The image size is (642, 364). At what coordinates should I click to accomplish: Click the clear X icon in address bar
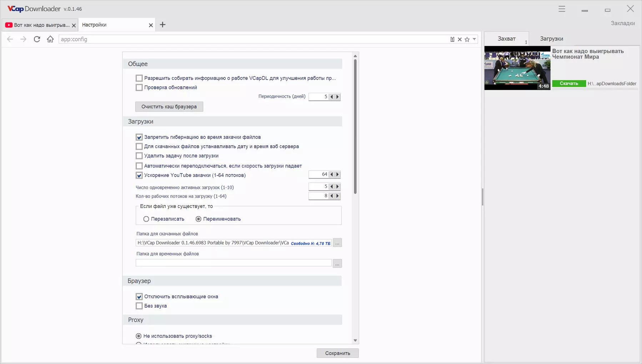coord(460,40)
